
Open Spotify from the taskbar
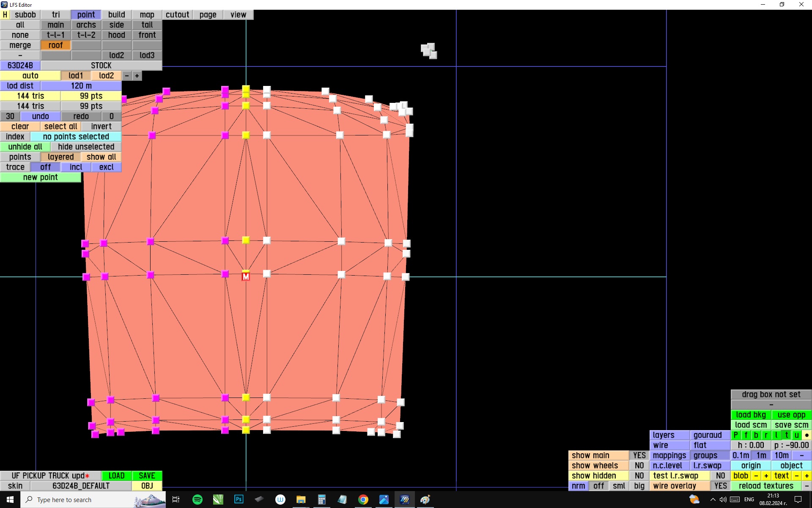point(198,500)
